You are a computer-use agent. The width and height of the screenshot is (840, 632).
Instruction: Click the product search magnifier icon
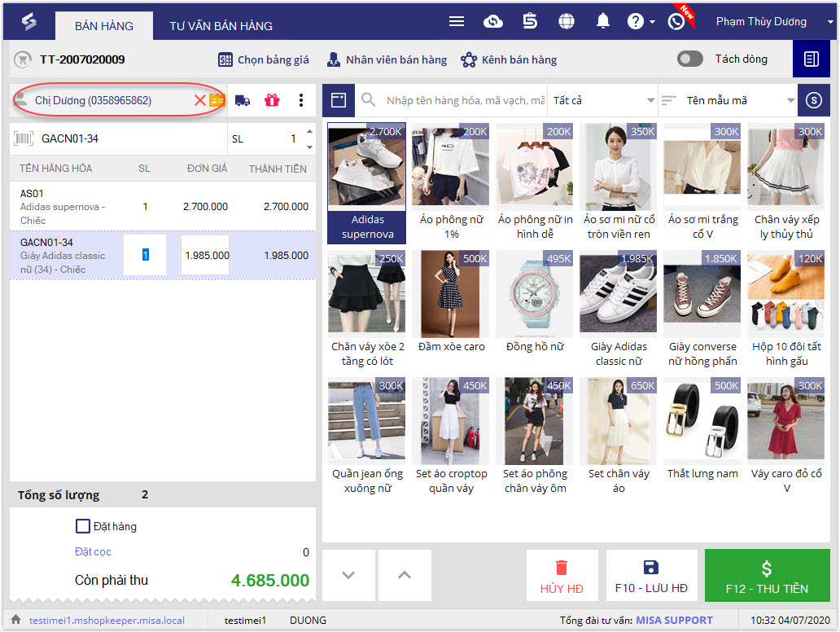tap(368, 100)
